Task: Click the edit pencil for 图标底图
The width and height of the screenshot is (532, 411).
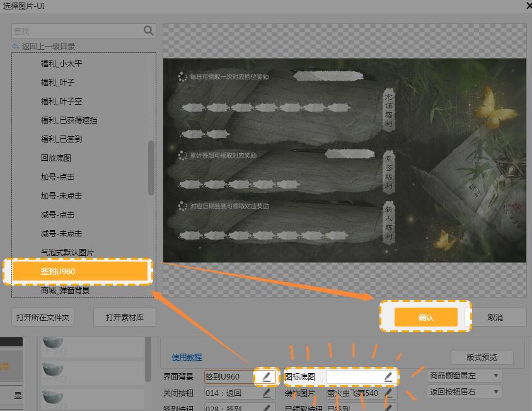Action: click(388, 377)
